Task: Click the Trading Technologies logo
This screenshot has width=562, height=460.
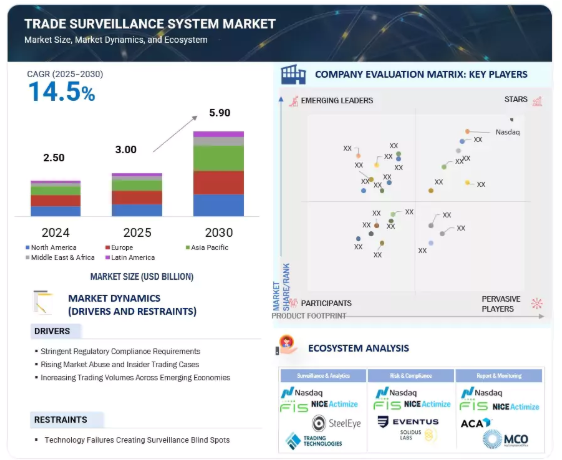Action: [x=314, y=441]
